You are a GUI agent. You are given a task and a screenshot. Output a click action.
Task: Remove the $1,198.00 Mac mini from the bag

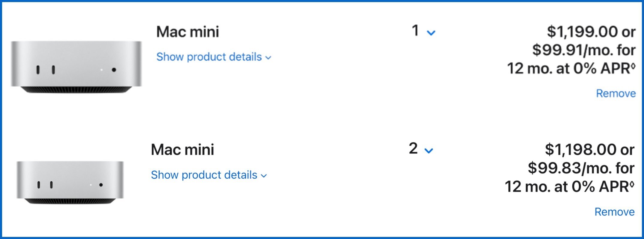(x=614, y=212)
